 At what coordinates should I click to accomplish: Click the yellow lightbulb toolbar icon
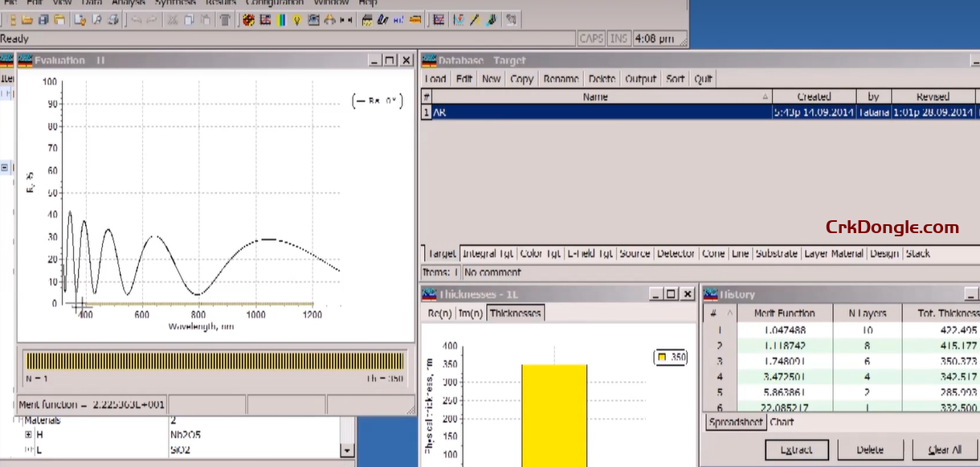[x=296, y=19]
